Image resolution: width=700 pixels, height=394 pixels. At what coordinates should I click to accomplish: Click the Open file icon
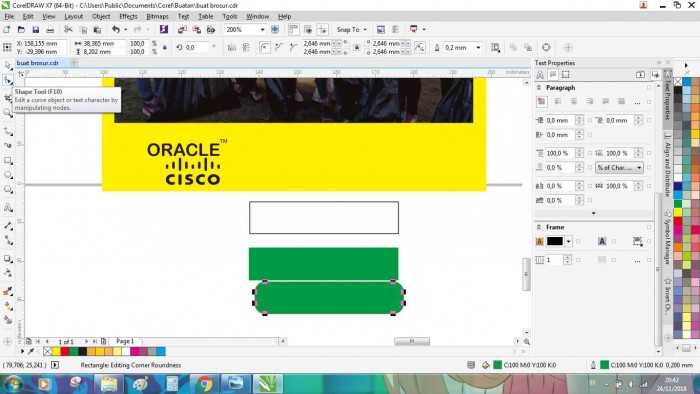pos(21,29)
